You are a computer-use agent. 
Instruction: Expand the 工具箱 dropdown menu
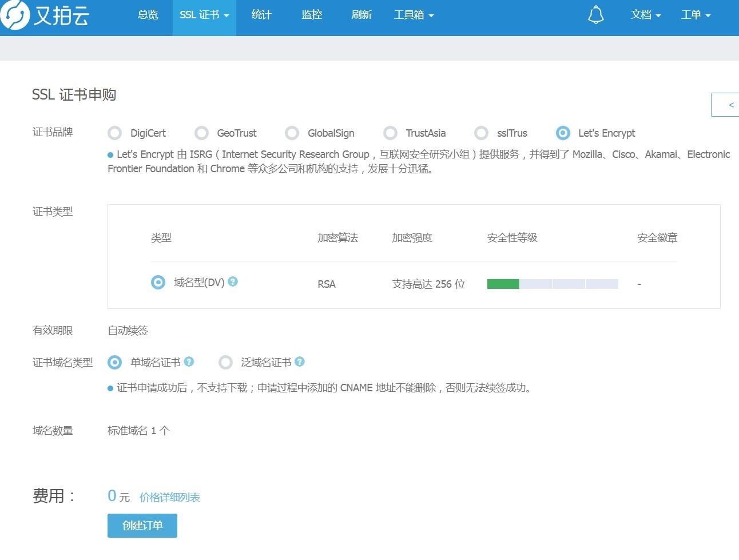(414, 15)
